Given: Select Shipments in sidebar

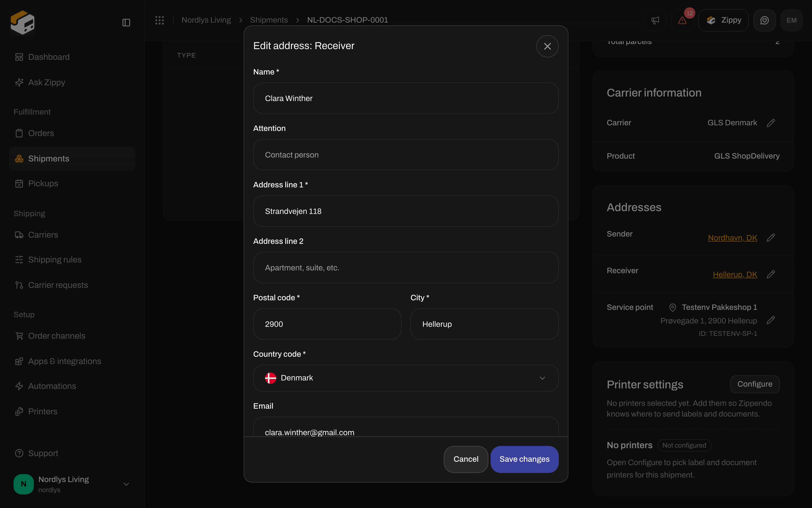Looking at the screenshot, I should [72, 159].
